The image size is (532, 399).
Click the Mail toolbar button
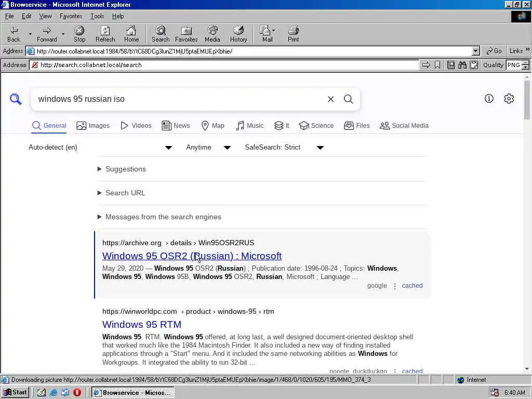pos(268,34)
